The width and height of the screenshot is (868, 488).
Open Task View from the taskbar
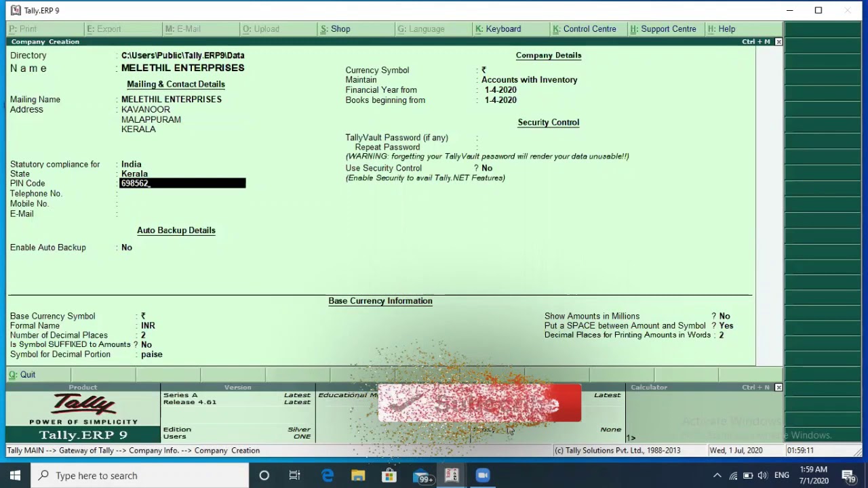point(295,476)
